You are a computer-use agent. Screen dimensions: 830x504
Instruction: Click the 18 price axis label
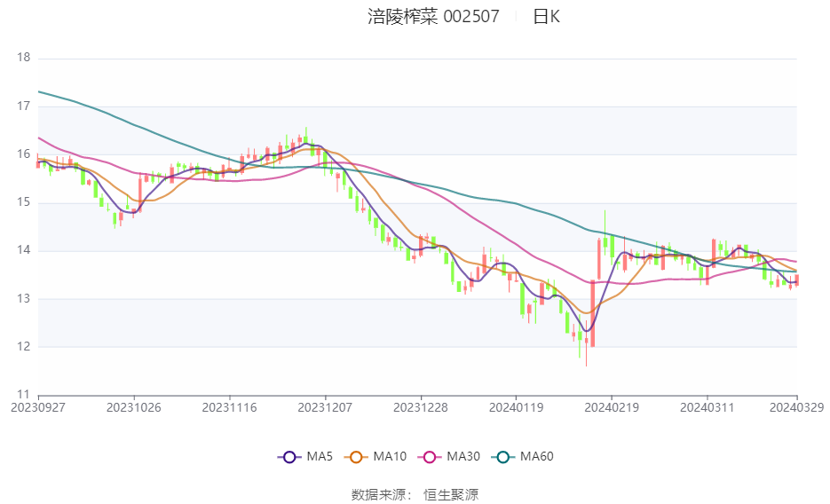[23, 58]
